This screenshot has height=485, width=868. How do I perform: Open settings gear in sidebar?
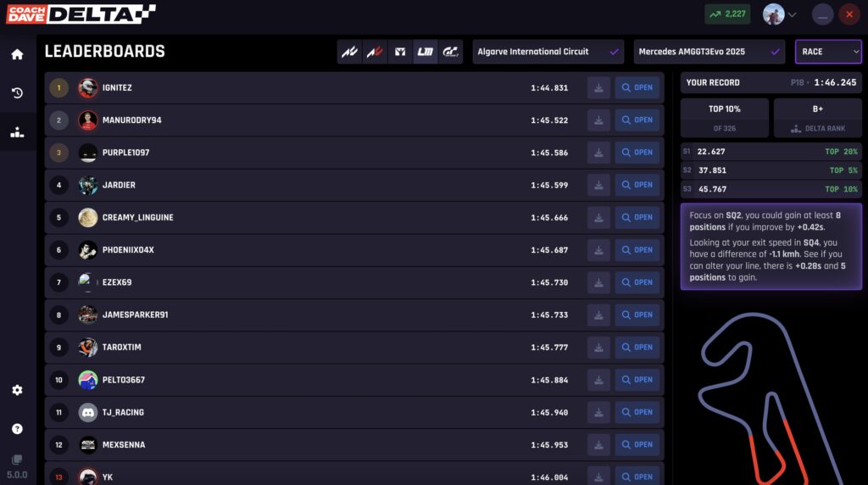click(17, 390)
